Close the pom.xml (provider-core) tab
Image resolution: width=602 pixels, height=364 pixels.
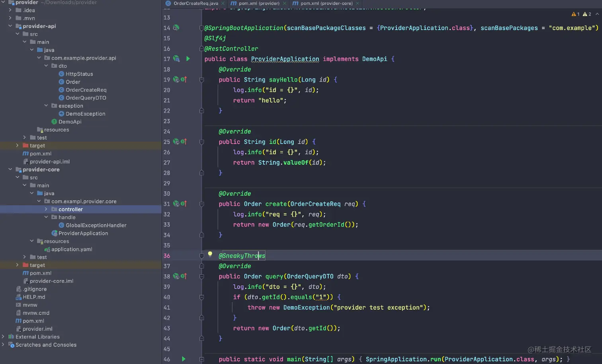358,3
